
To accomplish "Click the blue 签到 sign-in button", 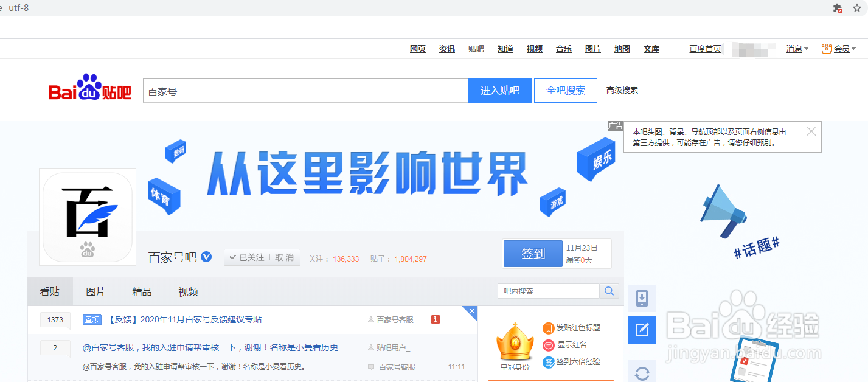I will pyautogui.click(x=533, y=253).
